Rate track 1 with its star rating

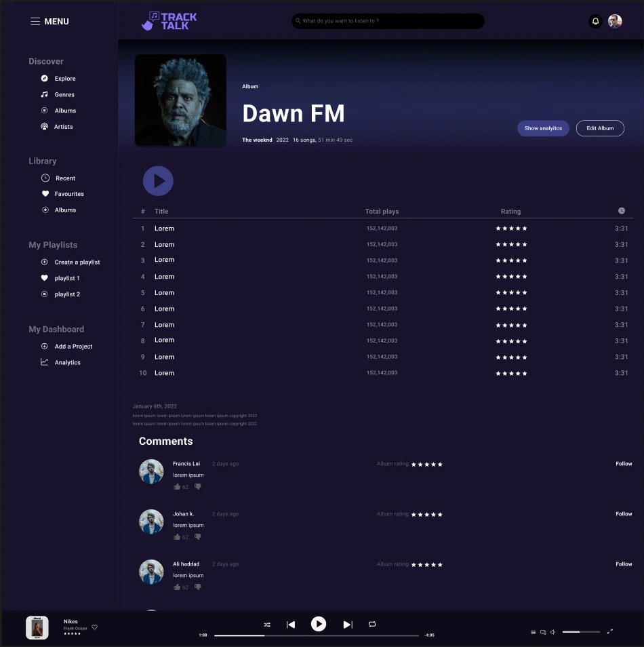(511, 228)
